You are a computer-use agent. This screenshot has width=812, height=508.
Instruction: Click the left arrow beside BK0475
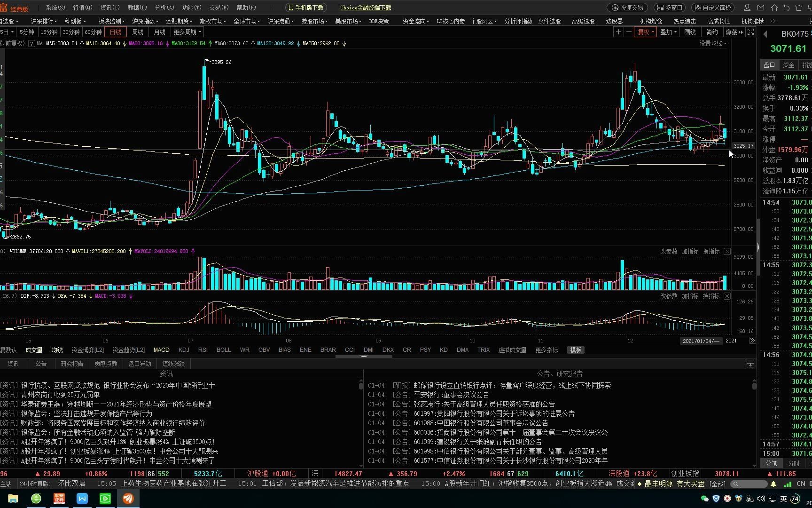pyautogui.click(x=765, y=34)
